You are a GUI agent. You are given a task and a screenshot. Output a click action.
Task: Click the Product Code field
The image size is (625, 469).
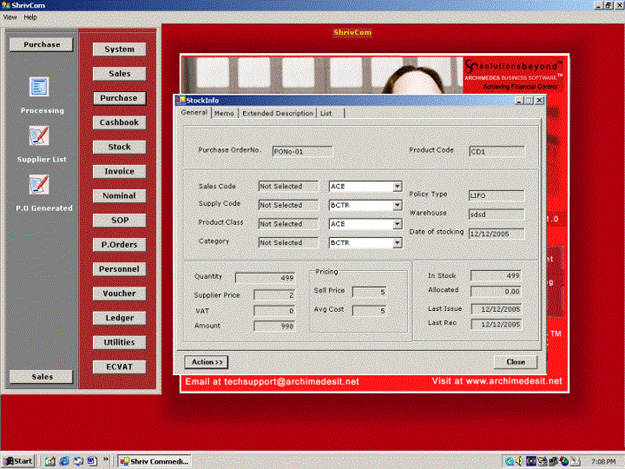point(497,151)
